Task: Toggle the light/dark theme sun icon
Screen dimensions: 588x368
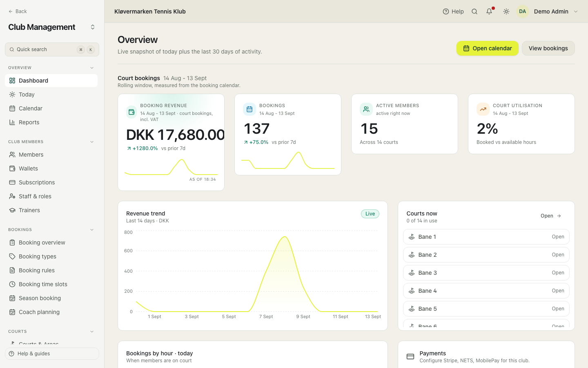Action: pyautogui.click(x=506, y=11)
